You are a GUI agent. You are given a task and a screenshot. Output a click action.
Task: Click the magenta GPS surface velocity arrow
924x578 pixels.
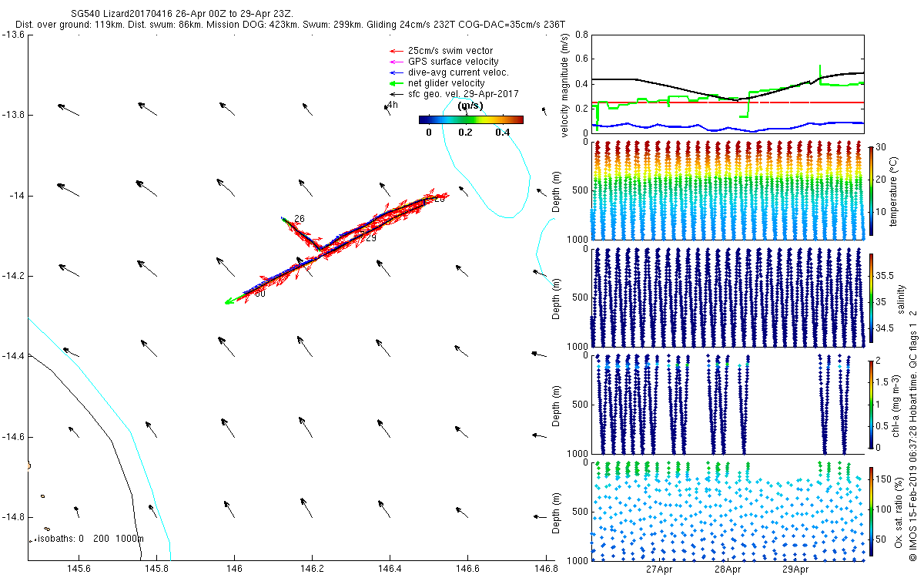(x=397, y=62)
